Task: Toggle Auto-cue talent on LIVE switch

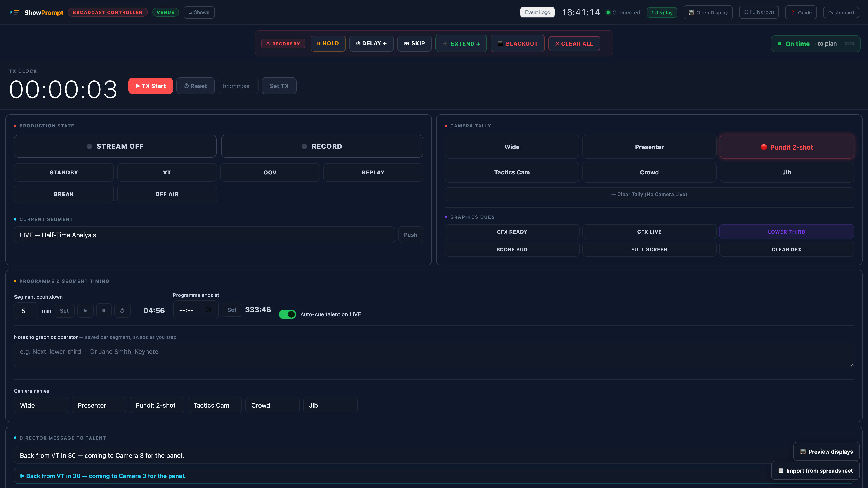Action: pyautogui.click(x=288, y=314)
